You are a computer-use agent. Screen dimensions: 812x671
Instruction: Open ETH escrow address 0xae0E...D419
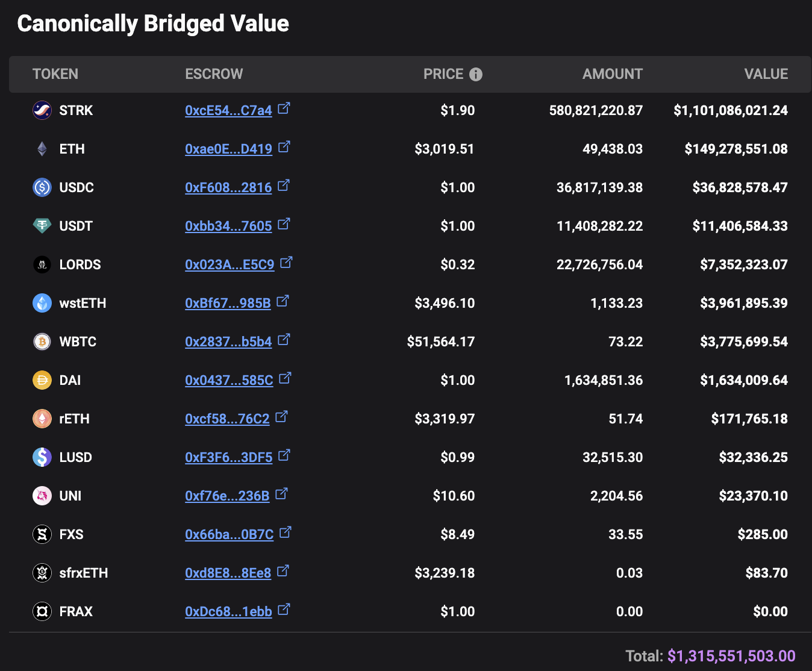click(228, 149)
